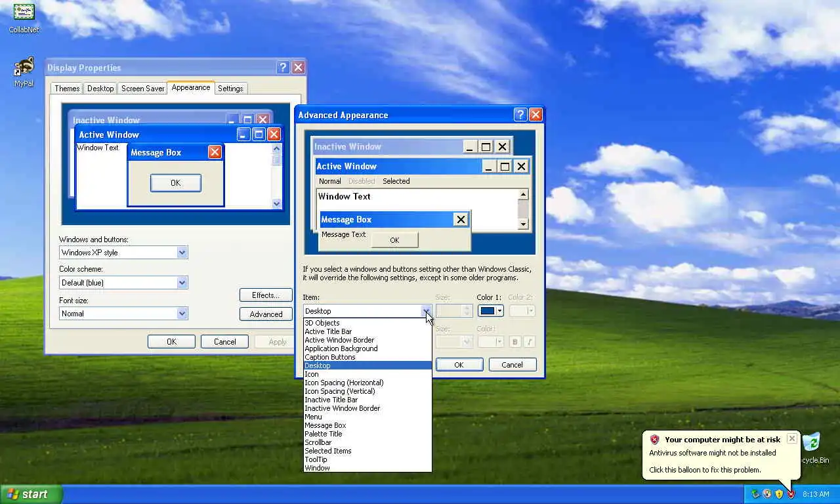840x504 pixels.
Task: Pick Icon from the item list
Action: (367, 374)
